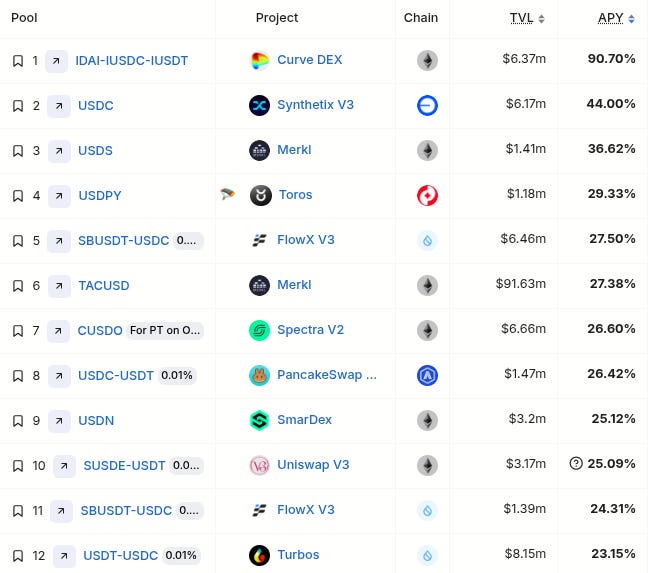The image size is (648, 573).
Task: Click the Optimism chain icon in USDPY row
Action: click(427, 196)
